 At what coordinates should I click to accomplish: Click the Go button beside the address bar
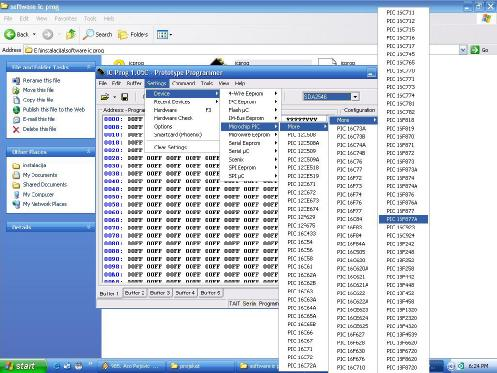click(x=480, y=50)
